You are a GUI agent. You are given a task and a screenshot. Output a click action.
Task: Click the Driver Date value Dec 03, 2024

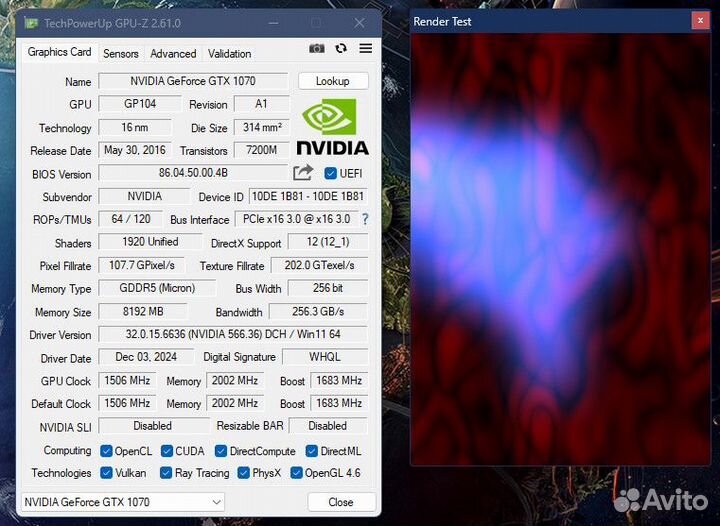[x=146, y=357]
